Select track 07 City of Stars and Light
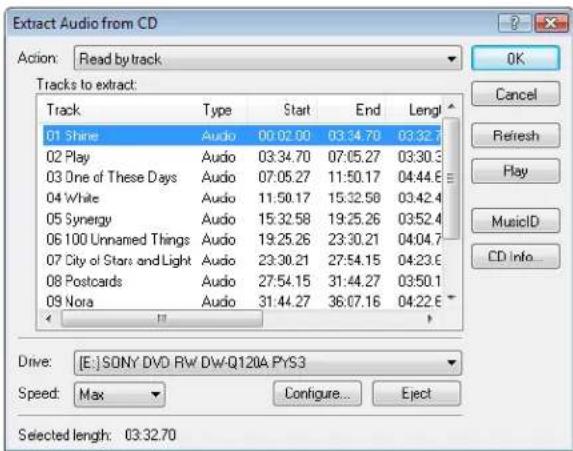 coord(242,260)
